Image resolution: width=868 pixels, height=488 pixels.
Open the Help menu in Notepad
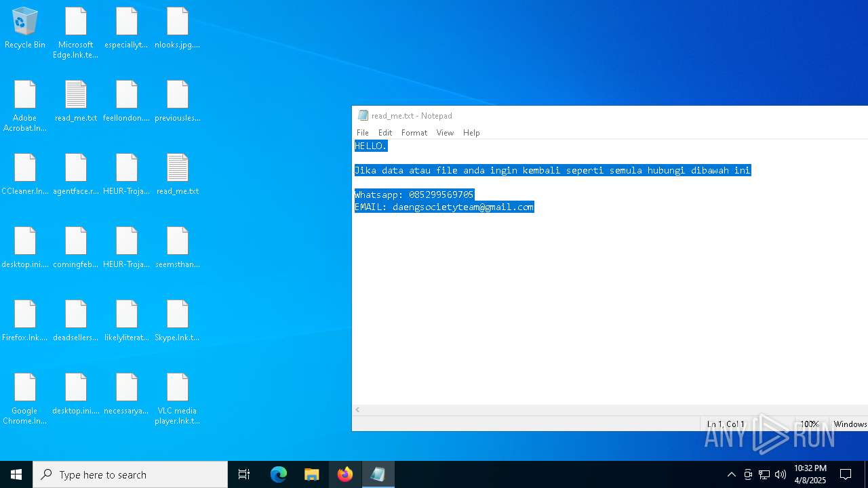(471, 133)
